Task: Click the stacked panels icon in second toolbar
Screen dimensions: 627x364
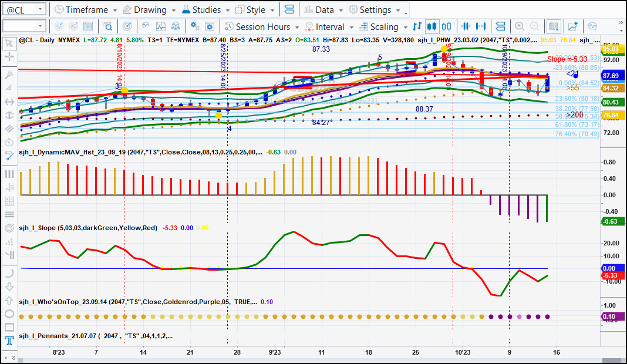Action: pos(500,26)
